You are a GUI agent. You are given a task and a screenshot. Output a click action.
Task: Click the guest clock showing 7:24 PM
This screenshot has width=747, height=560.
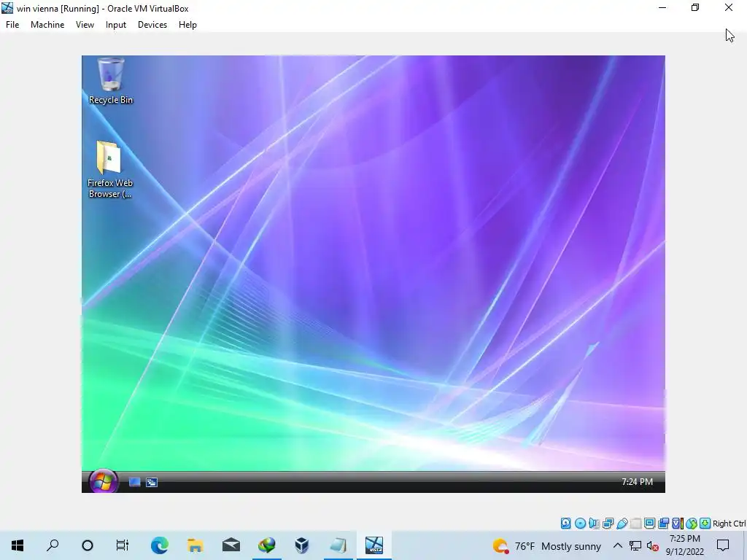pyautogui.click(x=637, y=482)
